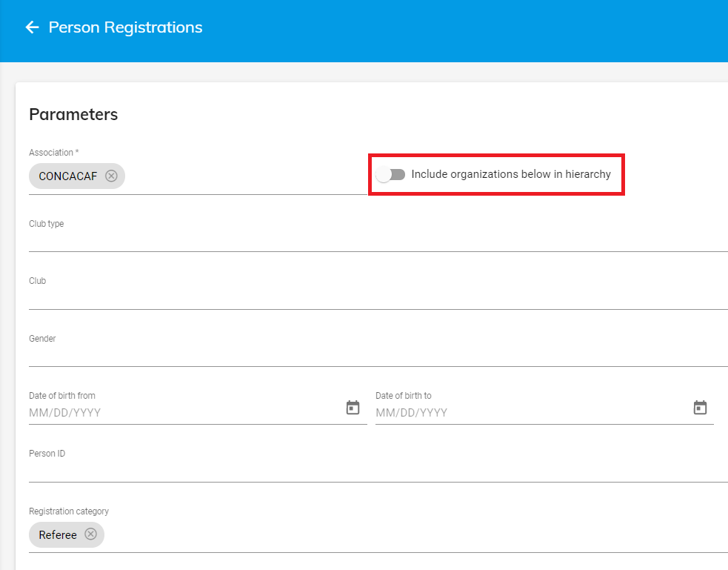Open Association field beside the CONCACAF chip
This screenshot has height=570, width=728.
tap(244, 176)
